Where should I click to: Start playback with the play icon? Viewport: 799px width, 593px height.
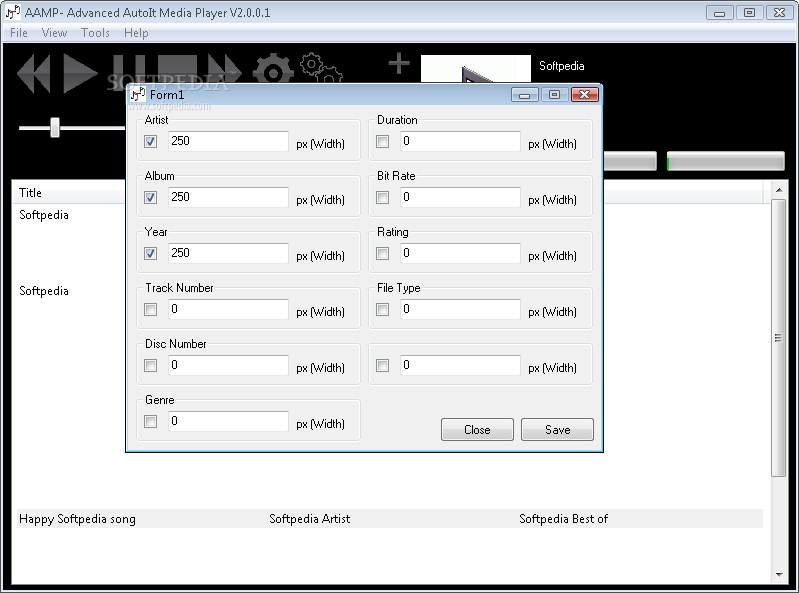[80, 73]
